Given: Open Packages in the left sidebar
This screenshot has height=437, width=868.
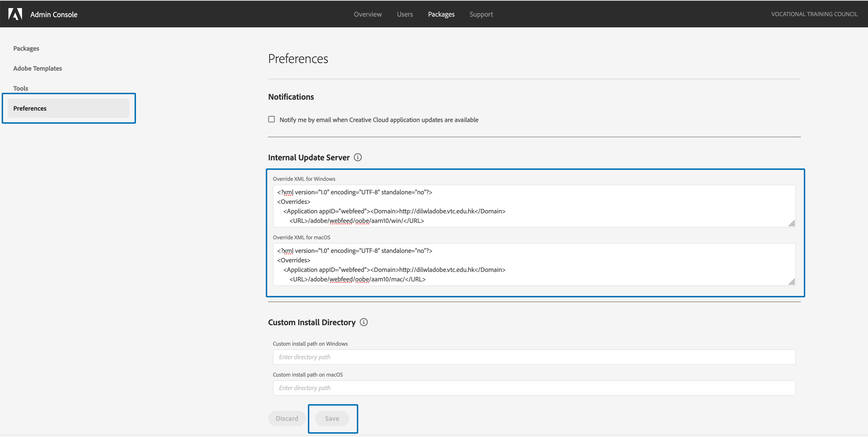Looking at the screenshot, I should pyautogui.click(x=26, y=48).
